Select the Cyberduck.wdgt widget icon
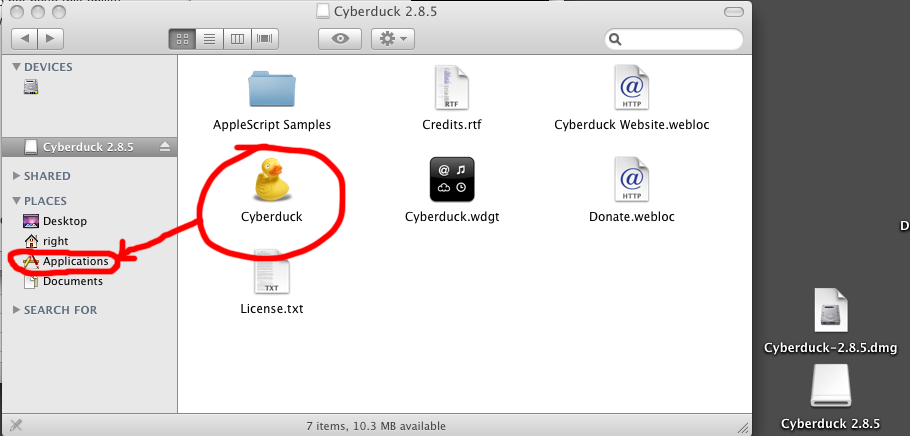The image size is (910, 436). (x=452, y=179)
